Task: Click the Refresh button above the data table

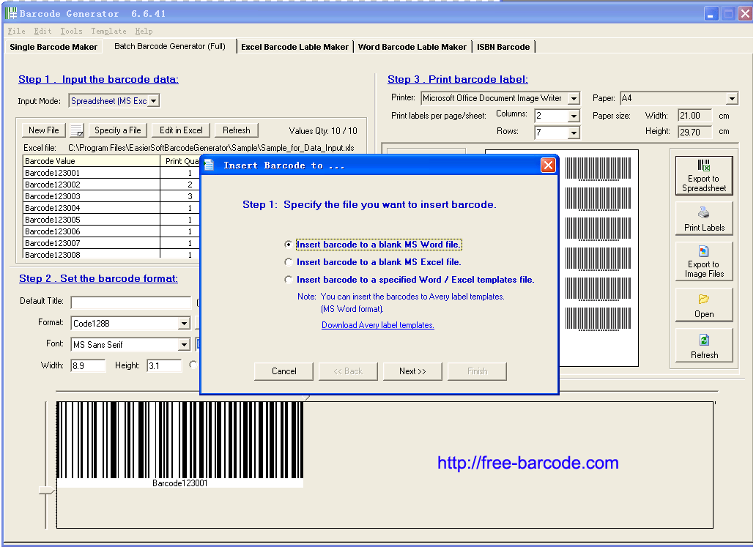Action: tap(236, 130)
